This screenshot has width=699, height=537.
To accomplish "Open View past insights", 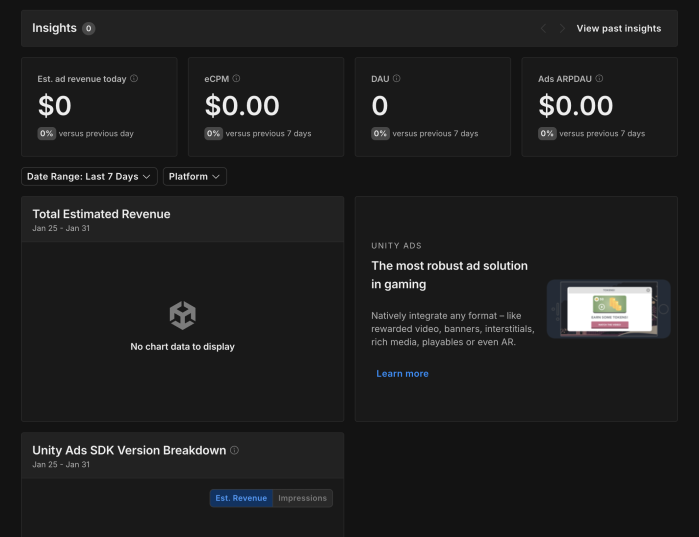I will coord(619,29).
